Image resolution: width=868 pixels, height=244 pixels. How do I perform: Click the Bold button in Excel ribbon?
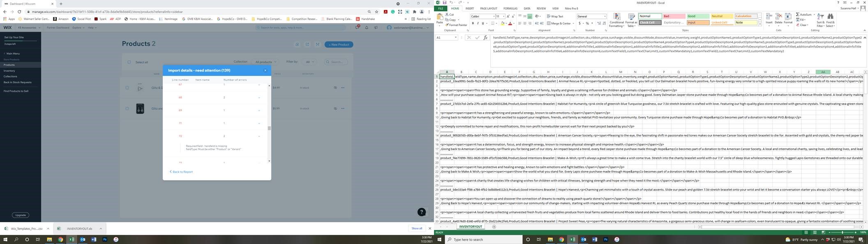point(473,23)
